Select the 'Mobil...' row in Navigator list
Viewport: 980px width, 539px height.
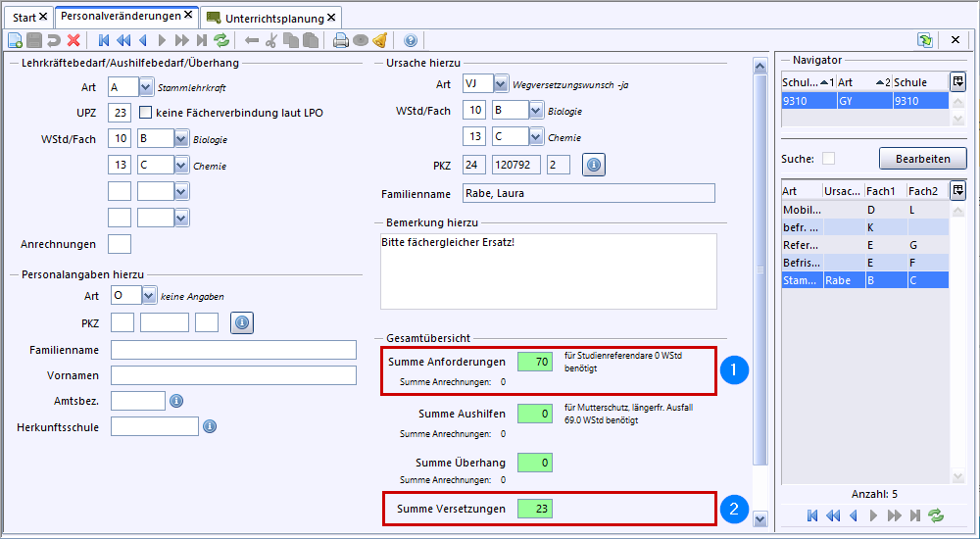point(802,210)
